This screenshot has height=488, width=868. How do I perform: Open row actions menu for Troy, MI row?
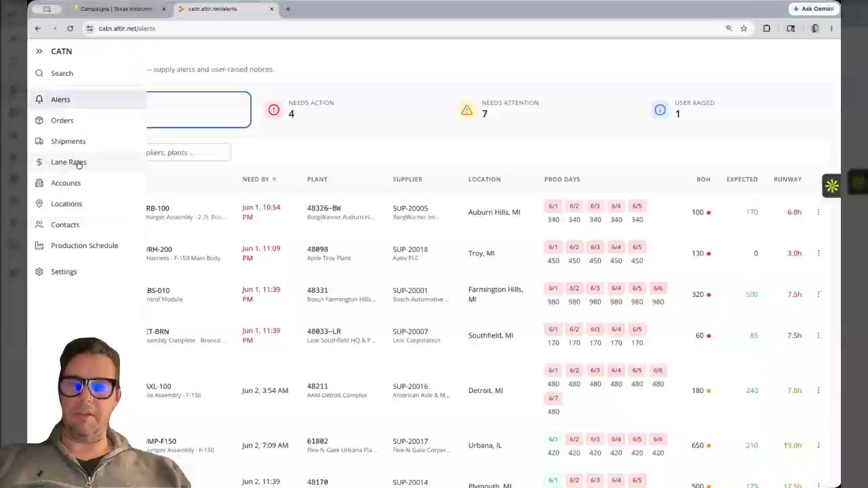point(818,253)
